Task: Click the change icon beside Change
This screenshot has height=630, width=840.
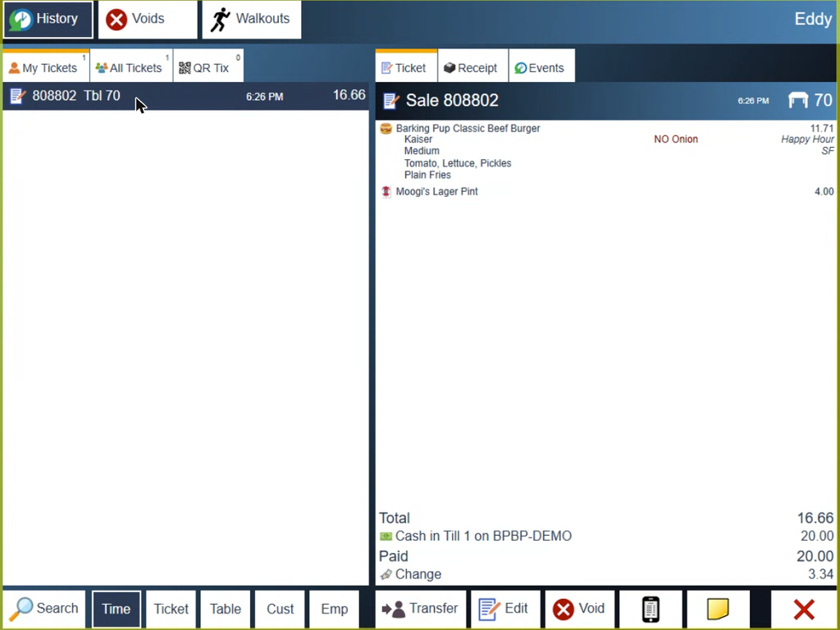Action: 386,574
